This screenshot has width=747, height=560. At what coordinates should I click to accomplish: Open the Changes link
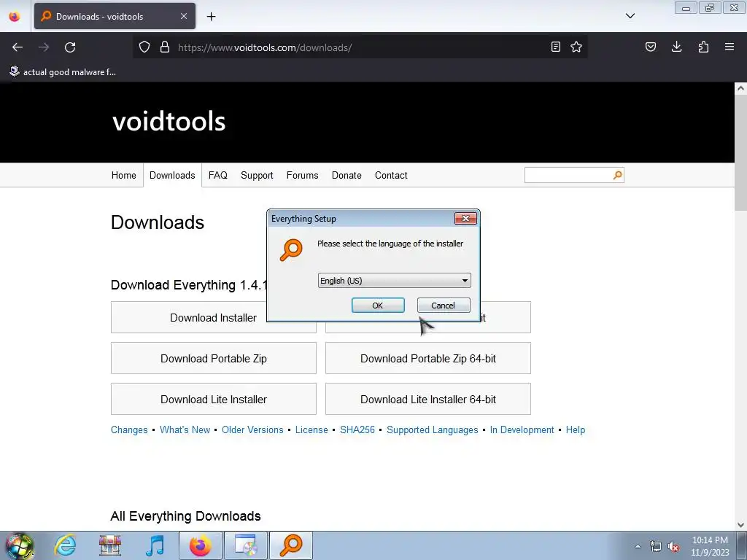129,429
